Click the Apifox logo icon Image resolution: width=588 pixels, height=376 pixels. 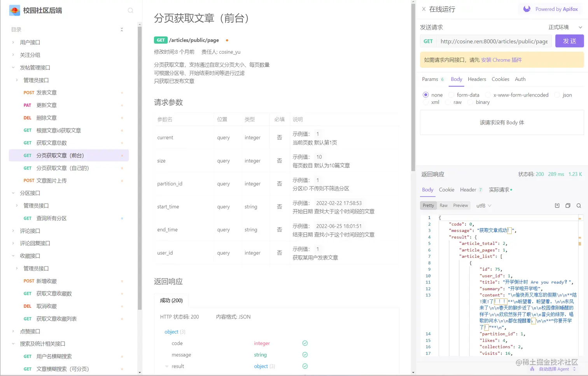(x=527, y=9)
